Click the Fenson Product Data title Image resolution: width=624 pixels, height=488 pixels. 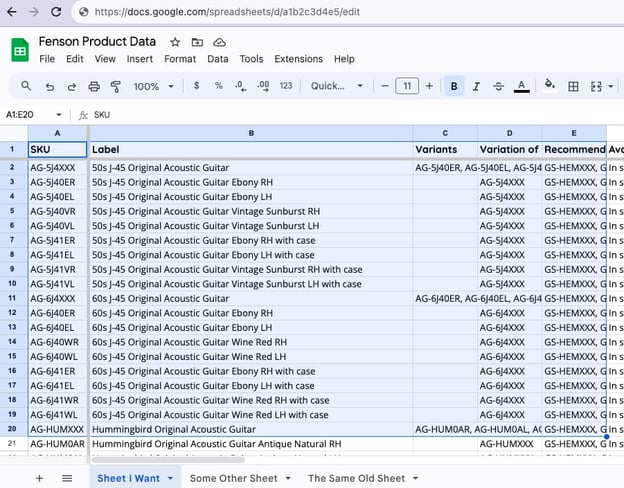coord(97,41)
